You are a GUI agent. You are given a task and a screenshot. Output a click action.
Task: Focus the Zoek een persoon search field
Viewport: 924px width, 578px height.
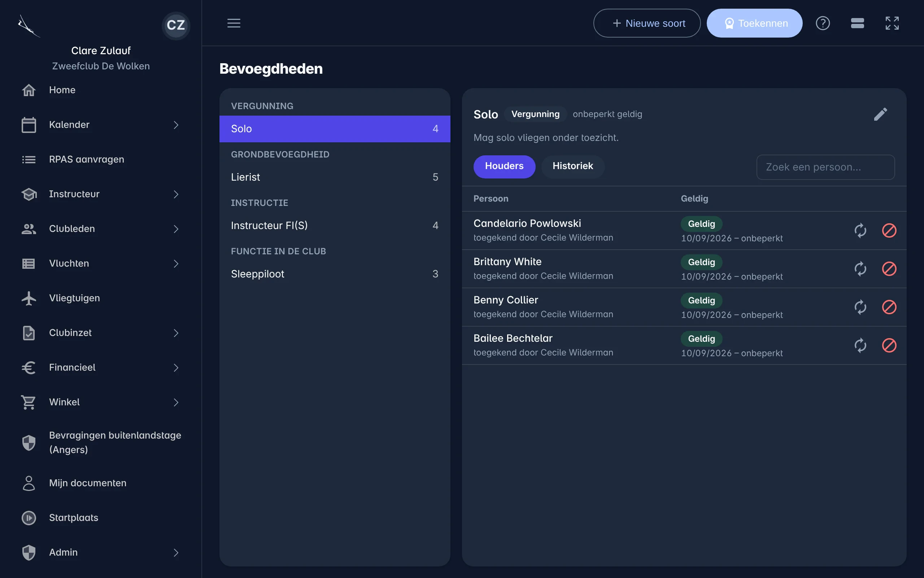coord(825,167)
